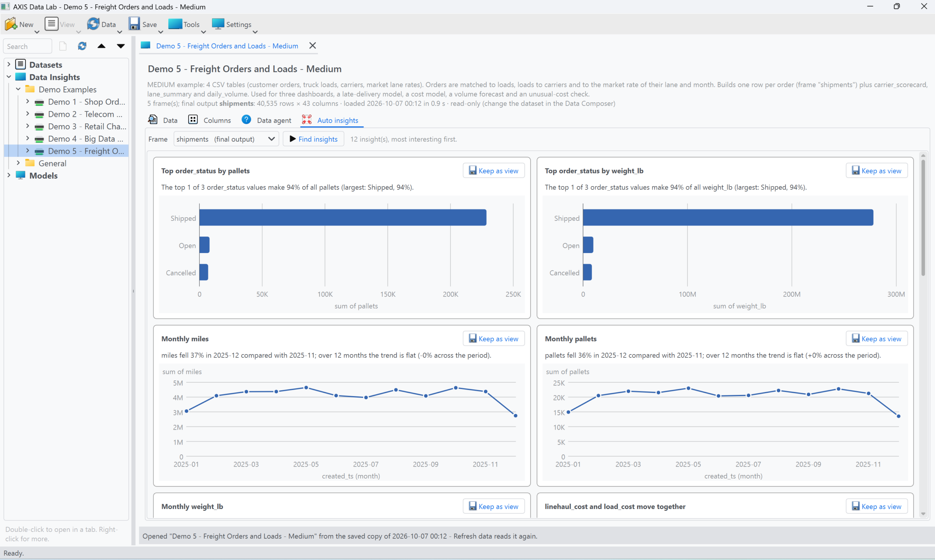
Task: Click the Save floppy disk icon
Action: click(x=134, y=24)
